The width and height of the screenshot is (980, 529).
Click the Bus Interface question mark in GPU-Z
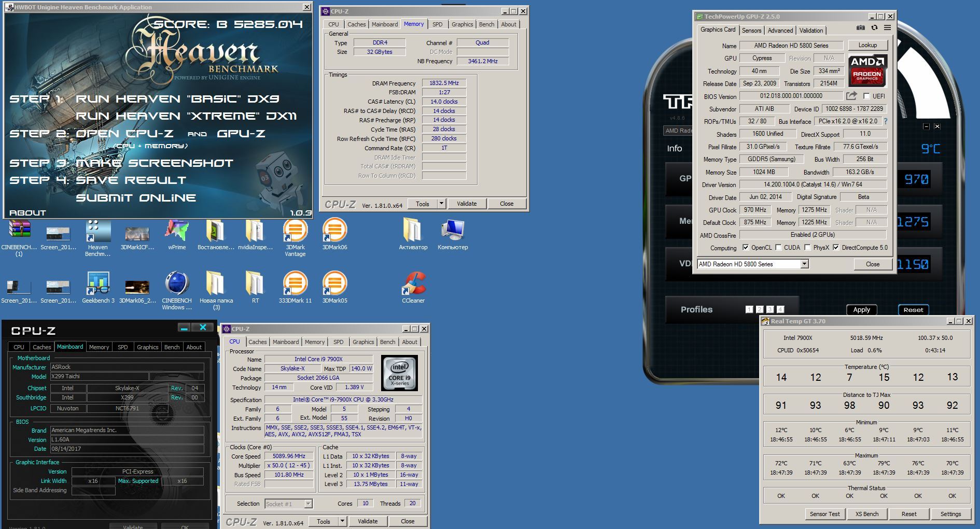click(x=885, y=121)
